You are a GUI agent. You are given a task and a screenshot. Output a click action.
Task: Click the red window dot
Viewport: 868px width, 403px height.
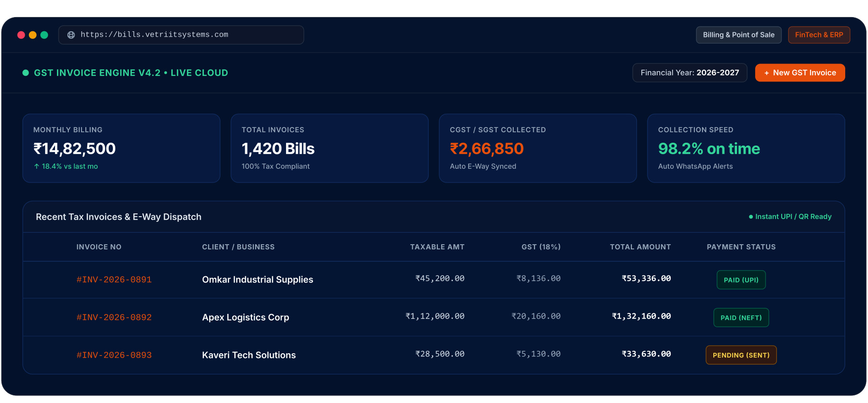point(21,35)
